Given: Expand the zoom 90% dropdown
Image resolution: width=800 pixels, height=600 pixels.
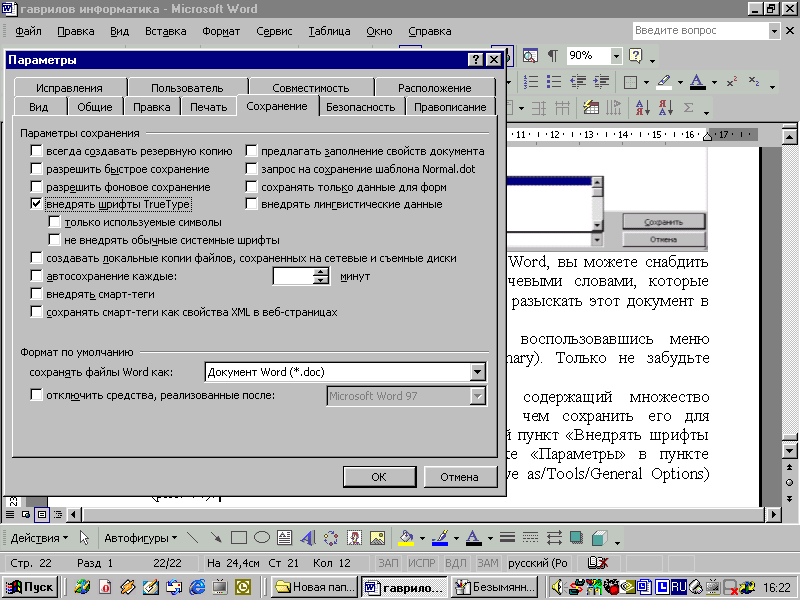Looking at the screenshot, I should point(616,56).
